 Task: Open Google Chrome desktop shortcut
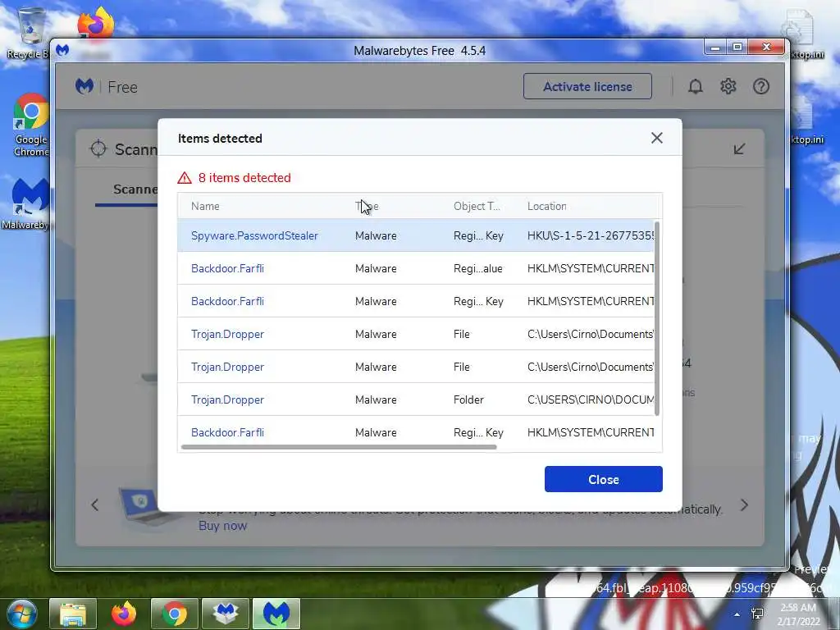click(x=30, y=126)
